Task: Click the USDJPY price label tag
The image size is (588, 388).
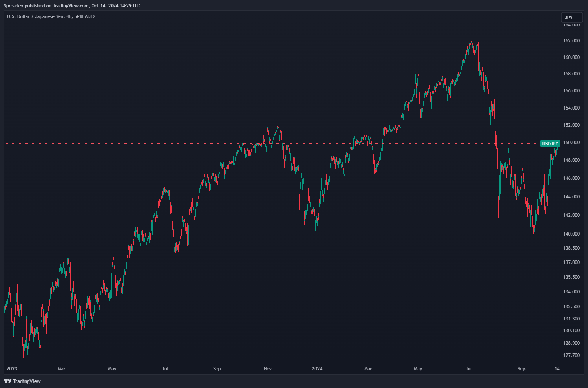Action: [x=550, y=144]
